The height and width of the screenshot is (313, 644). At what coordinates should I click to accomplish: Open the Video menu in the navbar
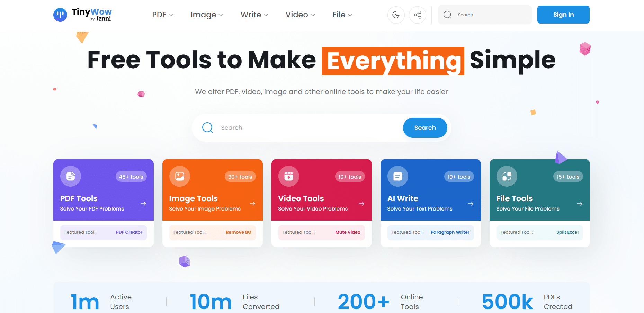coord(300,15)
